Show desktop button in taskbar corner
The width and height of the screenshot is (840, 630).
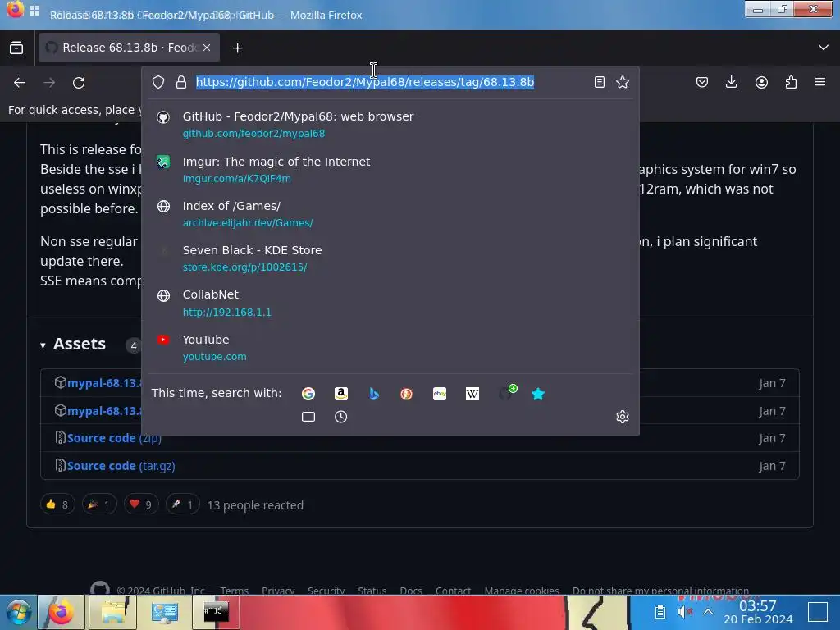click(x=818, y=612)
